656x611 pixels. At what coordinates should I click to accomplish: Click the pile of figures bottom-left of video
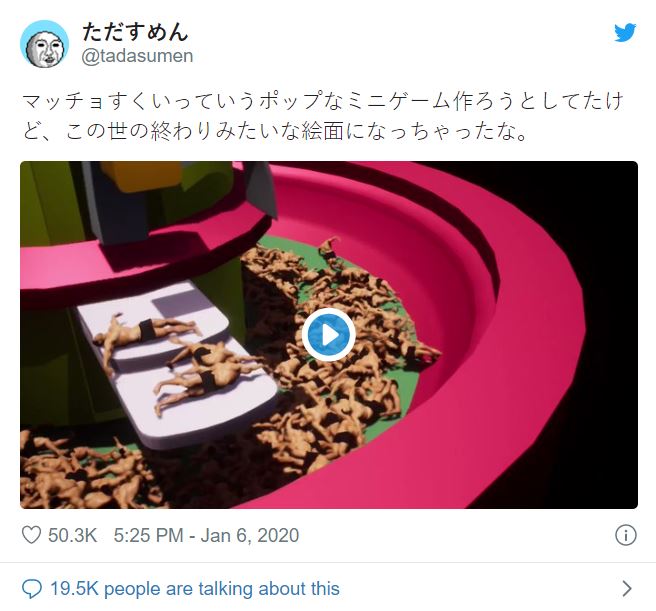[x=84, y=471]
